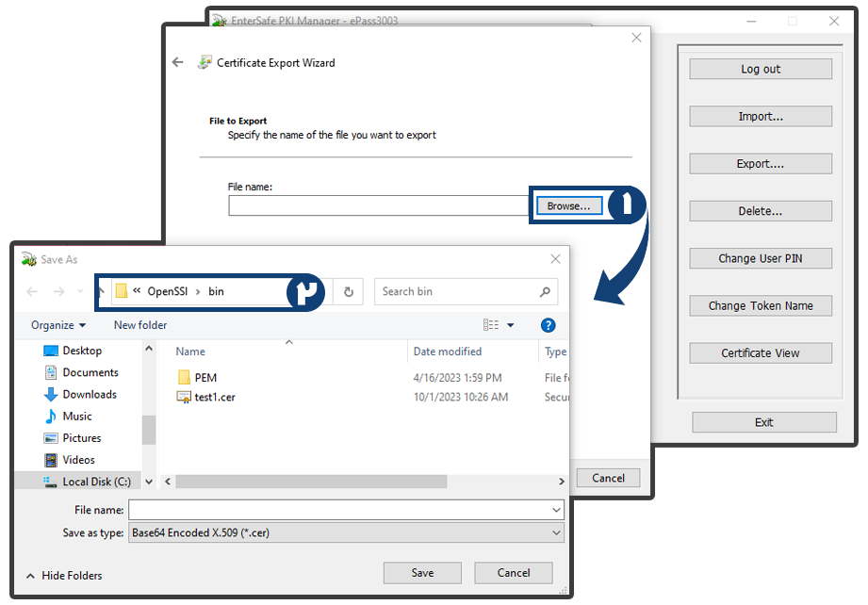Click the Save button in Save As dialog
868x605 pixels.
pos(422,573)
